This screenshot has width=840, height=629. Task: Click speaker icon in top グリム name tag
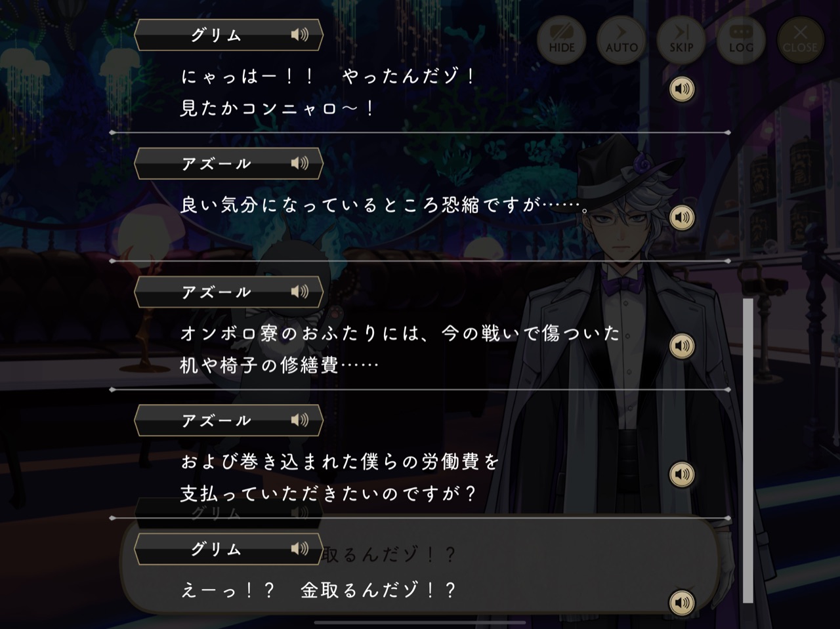[x=299, y=35]
